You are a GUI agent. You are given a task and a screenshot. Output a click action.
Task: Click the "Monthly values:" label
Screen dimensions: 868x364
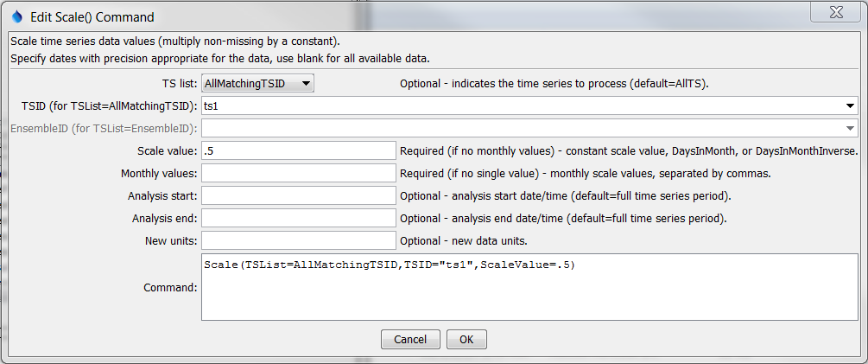tap(159, 173)
